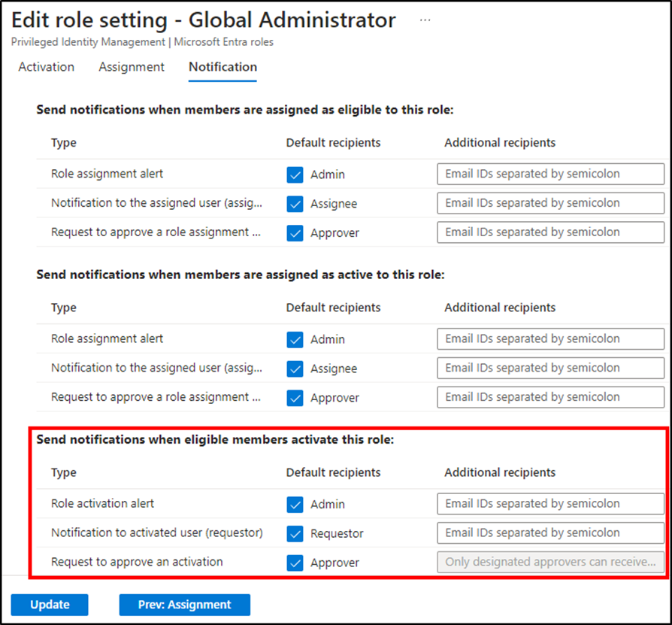Viewport: 672px width, 625px height.
Task: Click 'Edit role setting - Global Administrator' title
Action: point(204,20)
